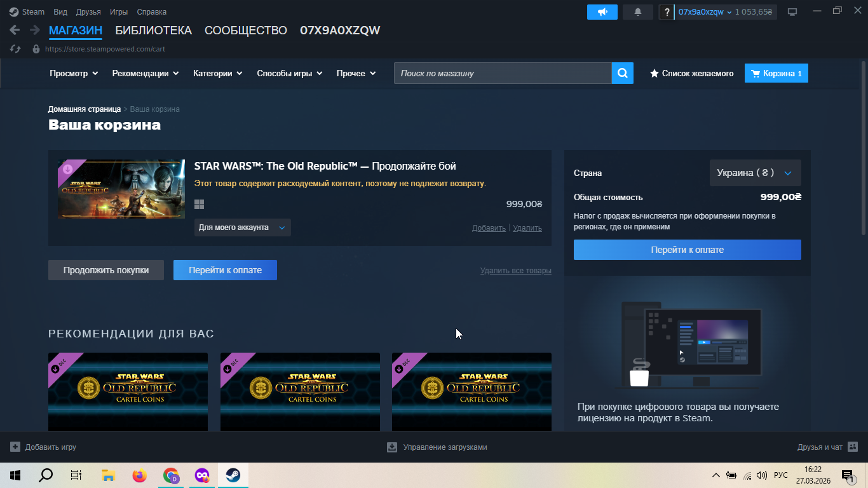Image resolution: width=868 pixels, height=488 pixels.
Task: Show hidden system tray icons
Action: [716, 475]
